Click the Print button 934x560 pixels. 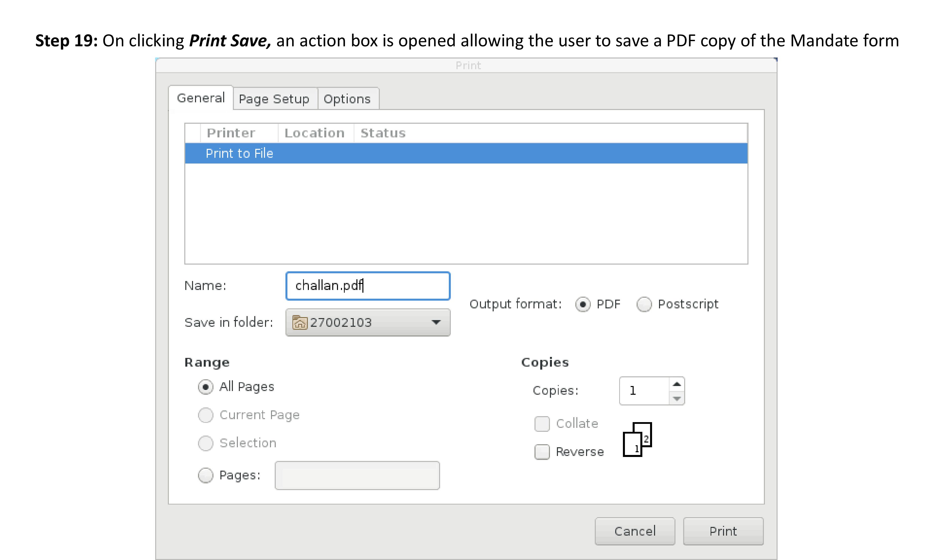pyautogui.click(x=723, y=531)
